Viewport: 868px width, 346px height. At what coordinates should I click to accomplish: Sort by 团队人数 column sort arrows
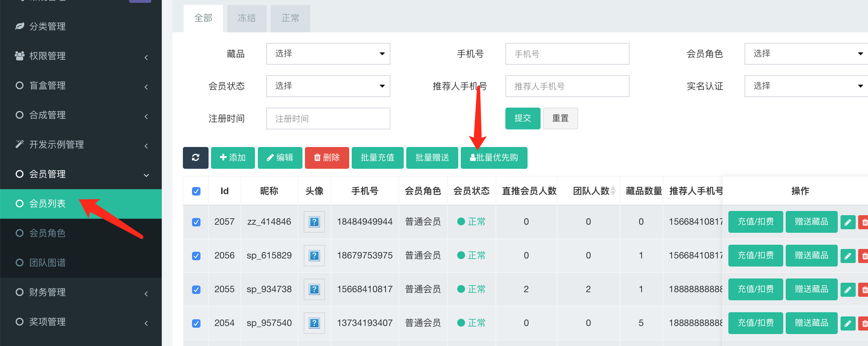coord(613,191)
